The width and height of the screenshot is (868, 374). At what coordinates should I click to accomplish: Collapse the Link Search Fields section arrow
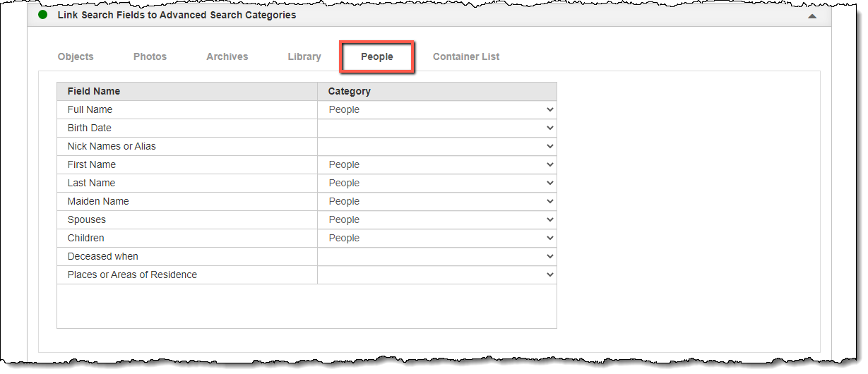click(812, 16)
